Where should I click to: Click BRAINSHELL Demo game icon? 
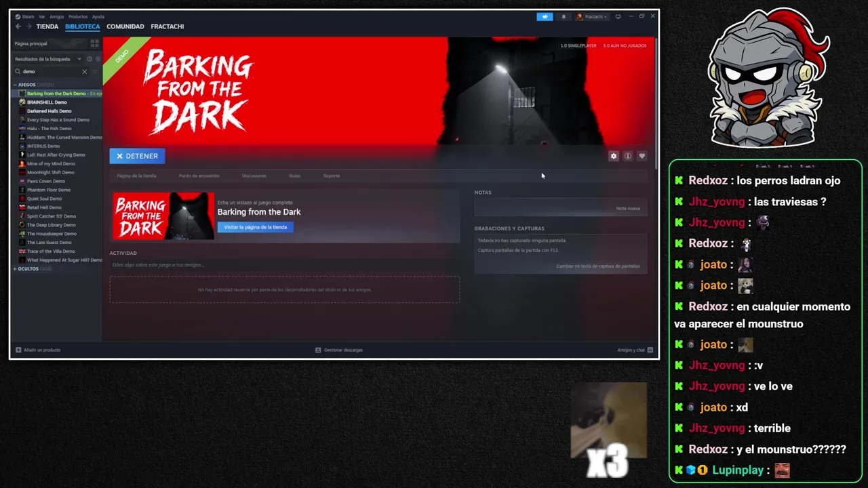pyautogui.click(x=22, y=102)
